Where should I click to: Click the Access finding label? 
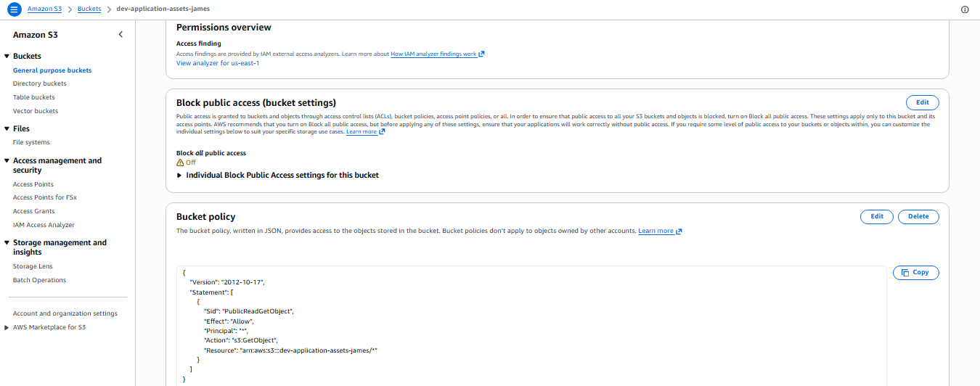(199, 44)
